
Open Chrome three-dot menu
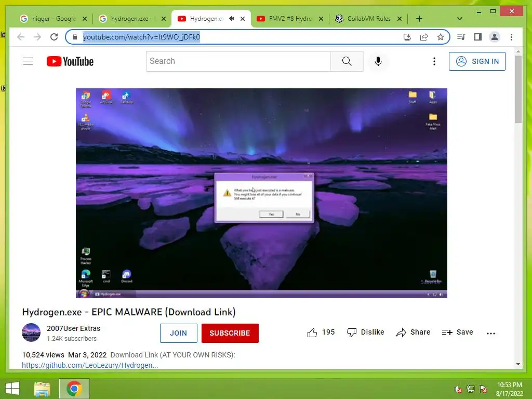point(511,37)
